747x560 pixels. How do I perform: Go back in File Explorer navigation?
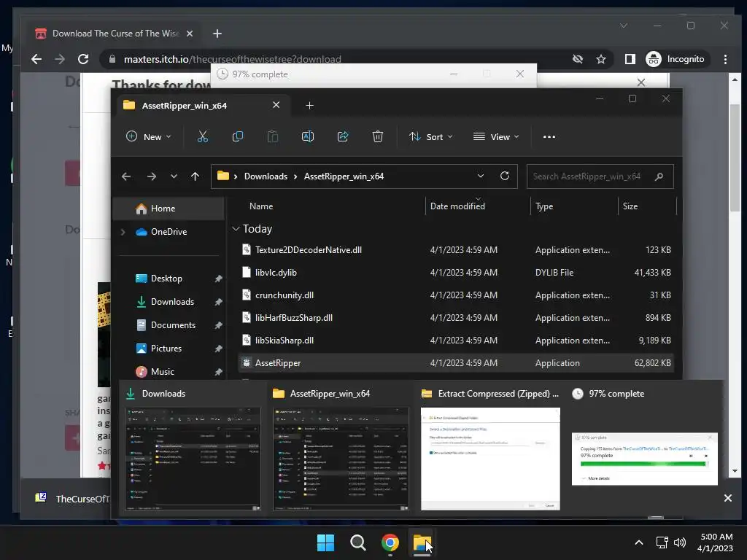[126, 176]
